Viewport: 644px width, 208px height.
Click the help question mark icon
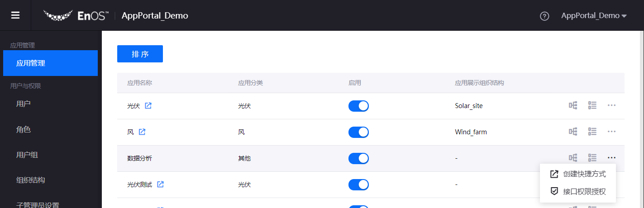[544, 16]
